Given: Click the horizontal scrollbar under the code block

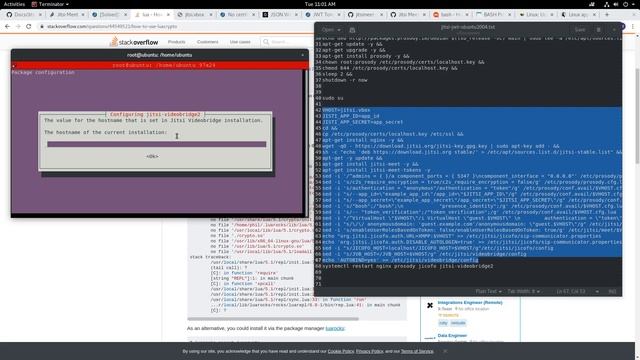Looking at the screenshot, I should point(273,319).
